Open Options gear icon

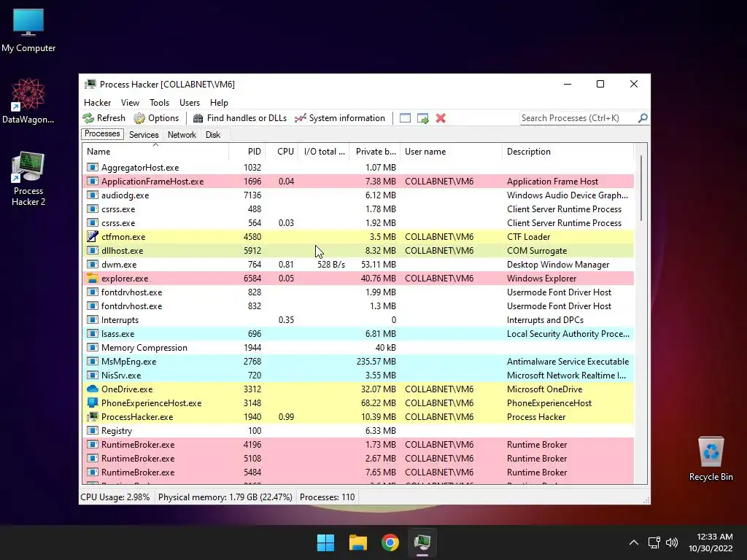[139, 118]
